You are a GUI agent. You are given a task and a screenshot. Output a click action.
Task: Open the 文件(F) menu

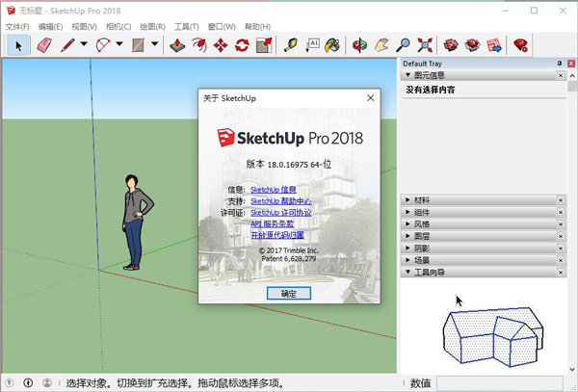(17, 27)
